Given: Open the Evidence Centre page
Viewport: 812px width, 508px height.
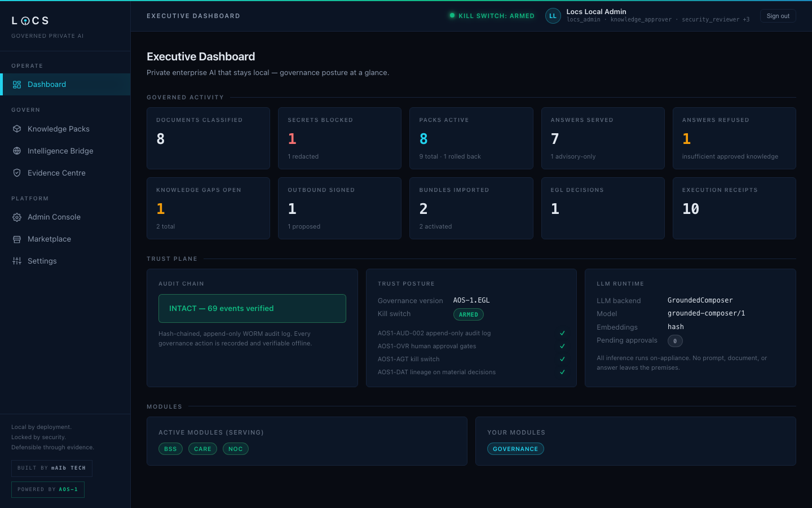Looking at the screenshot, I should pos(65,173).
